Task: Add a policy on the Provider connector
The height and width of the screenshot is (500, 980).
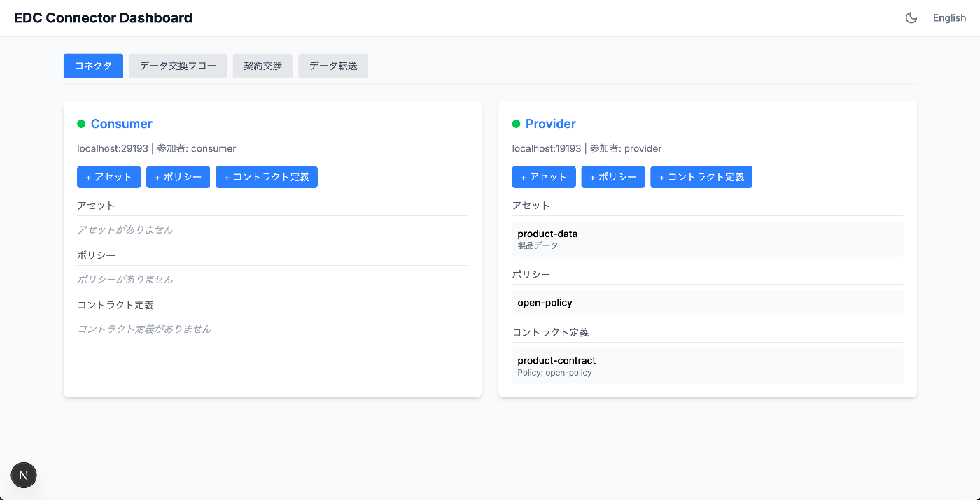Action: [x=613, y=177]
